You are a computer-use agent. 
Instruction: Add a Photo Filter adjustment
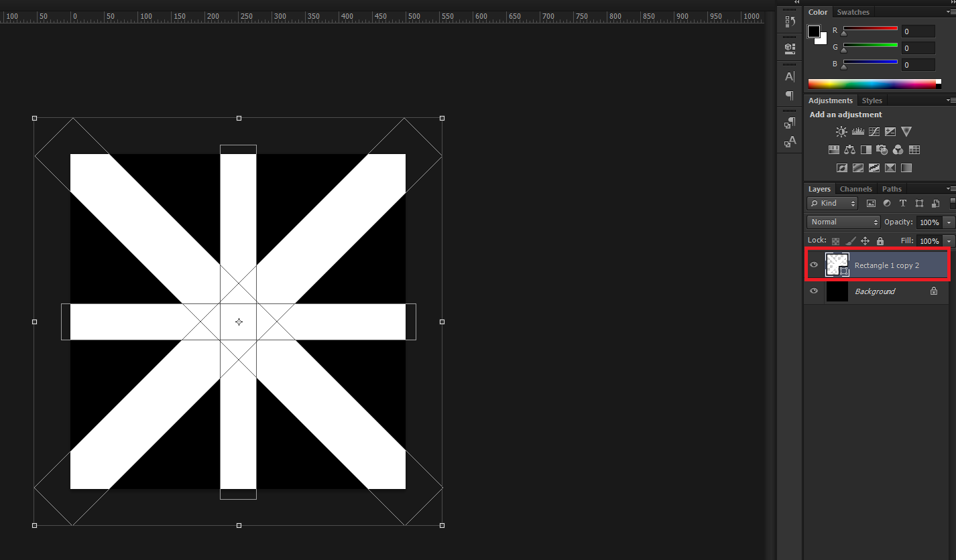(x=882, y=150)
